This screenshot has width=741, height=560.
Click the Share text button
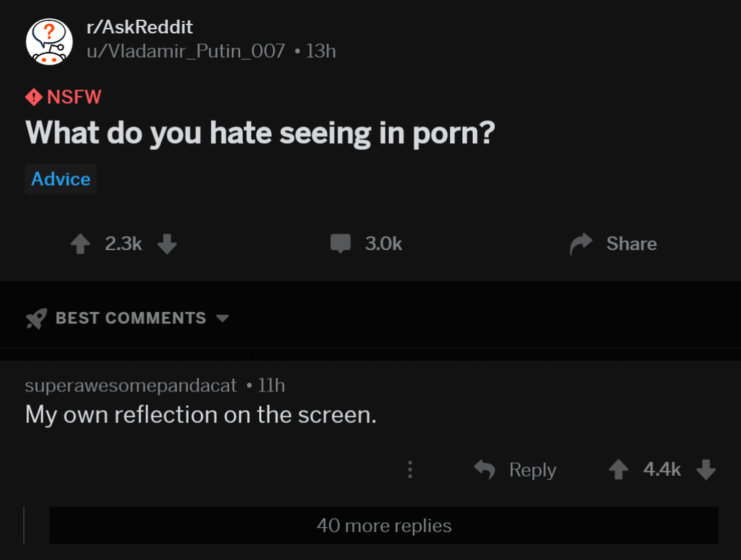point(631,243)
